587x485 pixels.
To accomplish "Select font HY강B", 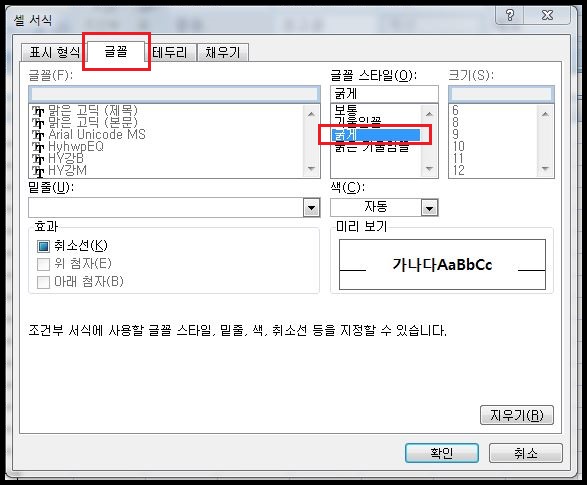I will [66, 158].
